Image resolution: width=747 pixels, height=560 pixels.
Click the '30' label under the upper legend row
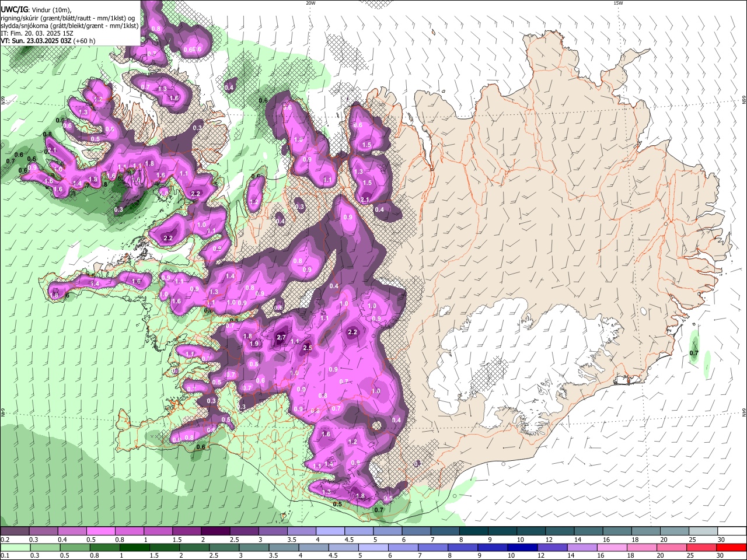pyautogui.click(x=721, y=540)
